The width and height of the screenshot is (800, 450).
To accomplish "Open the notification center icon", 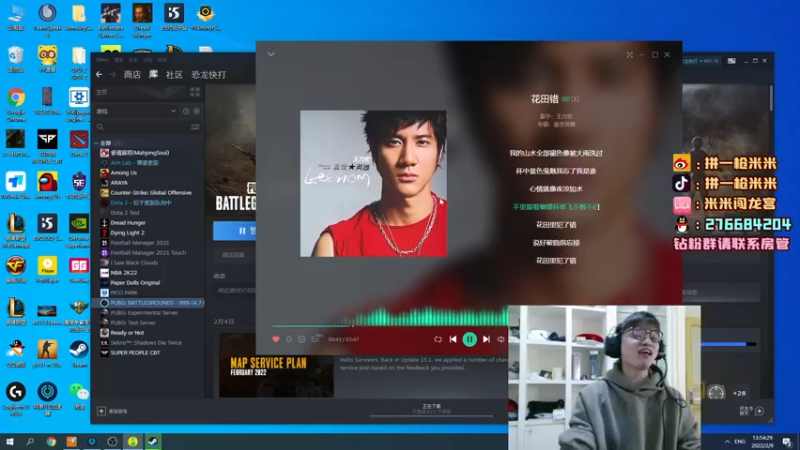I will coord(787,441).
